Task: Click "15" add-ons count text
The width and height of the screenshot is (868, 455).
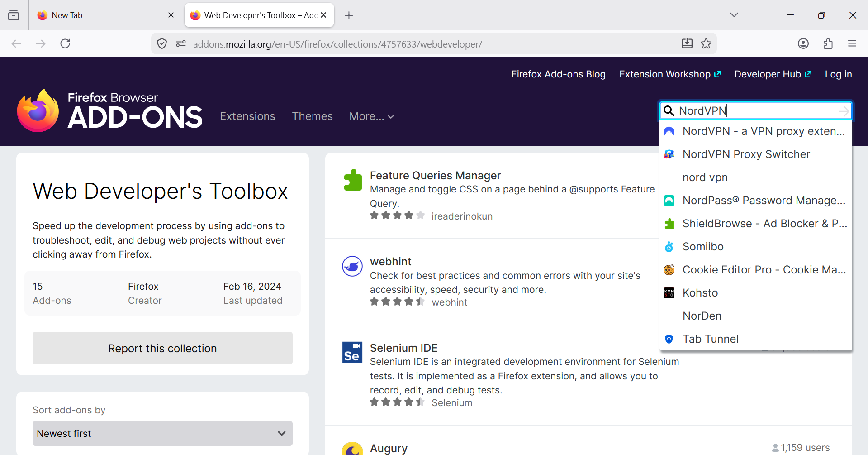Action: tap(38, 287)
